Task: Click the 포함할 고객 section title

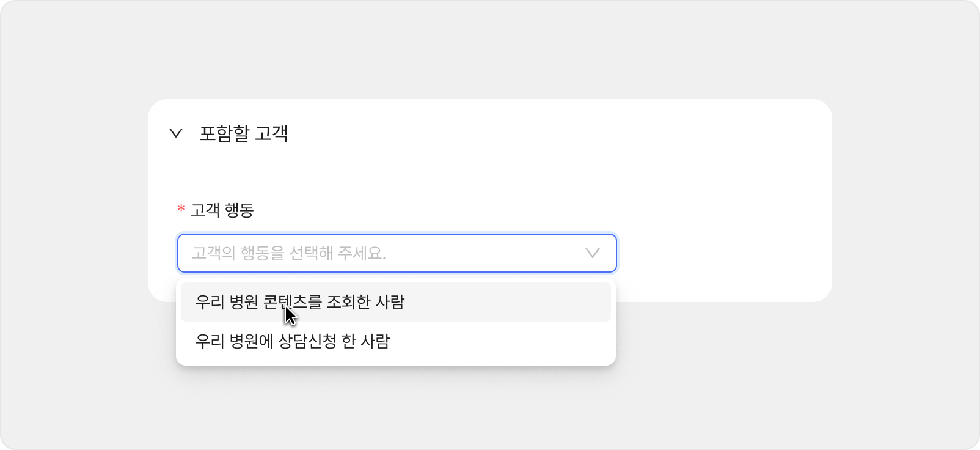Action: pyautogui.click(x=243, y=133)
